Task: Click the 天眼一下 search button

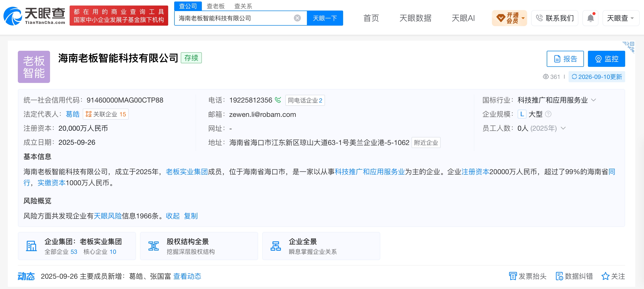Action: (325, 18)
